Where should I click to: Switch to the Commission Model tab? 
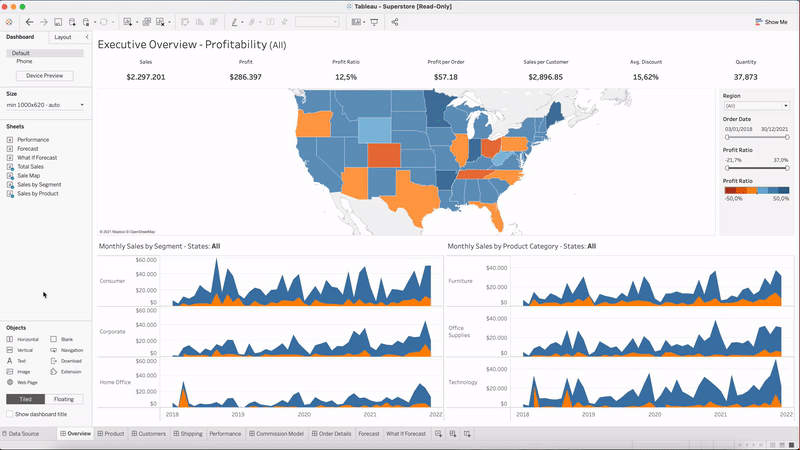pyautogui.click(x=276, y=434)
